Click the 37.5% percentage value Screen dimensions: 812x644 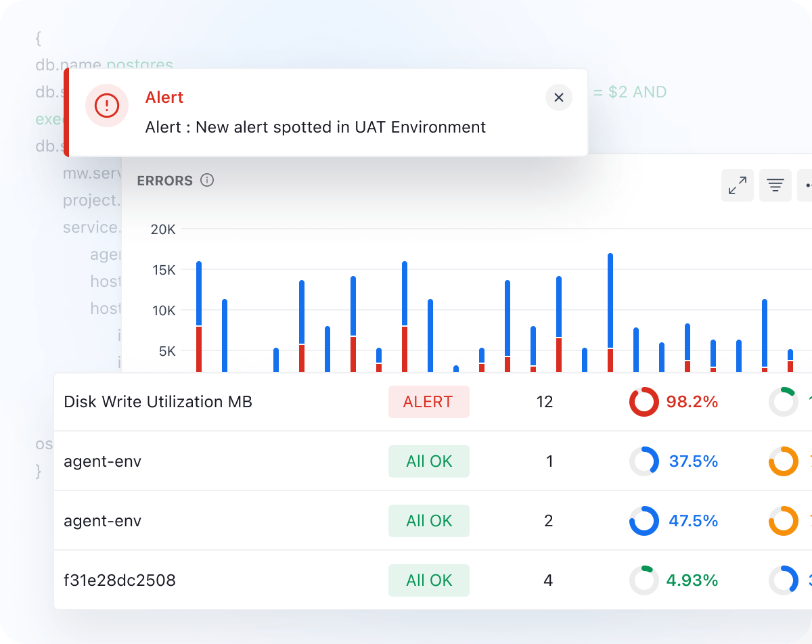pos(694,461)
